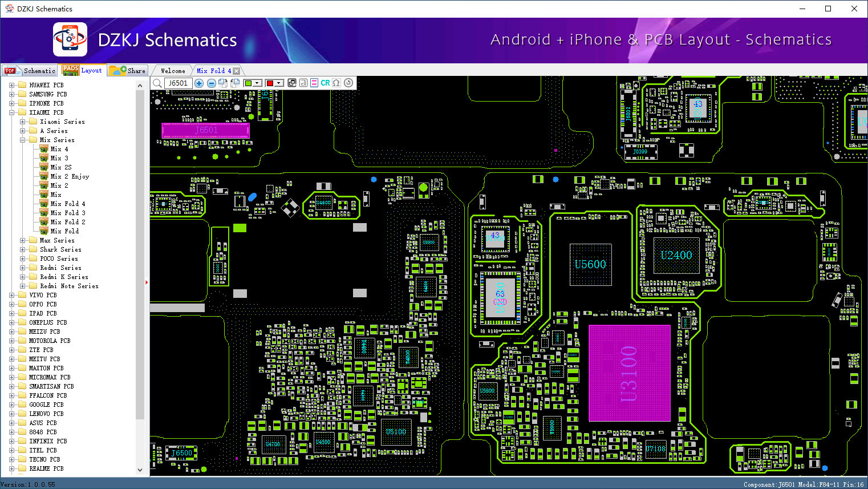868x489 pixels.
Task: Open the Mix Fold 4 PADS layout icon
Action: click(44, 204)
